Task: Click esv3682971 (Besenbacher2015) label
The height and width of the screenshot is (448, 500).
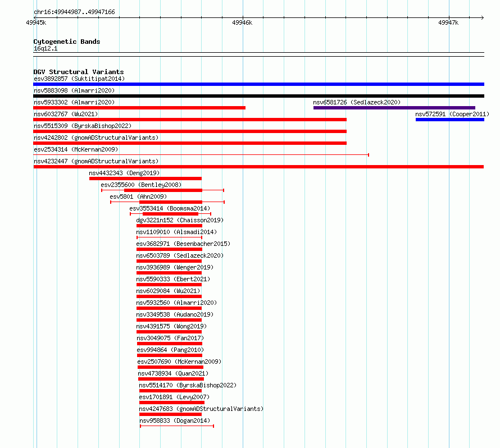Action: (x=183, y=244)
